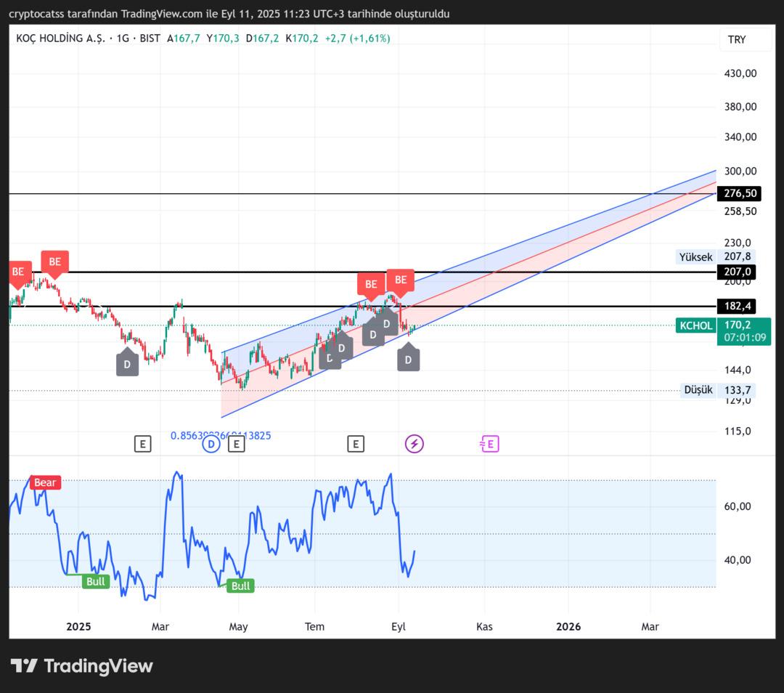Click the current price 170,2 label
Image resolution: width=784 pixels, height=693 pixels.
tap(745, 331)
